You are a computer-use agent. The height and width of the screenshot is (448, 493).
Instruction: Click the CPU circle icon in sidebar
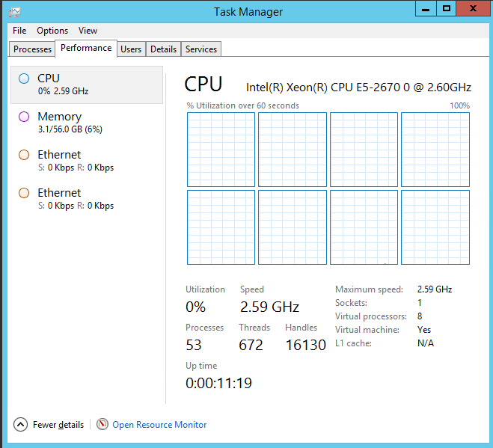24,78
